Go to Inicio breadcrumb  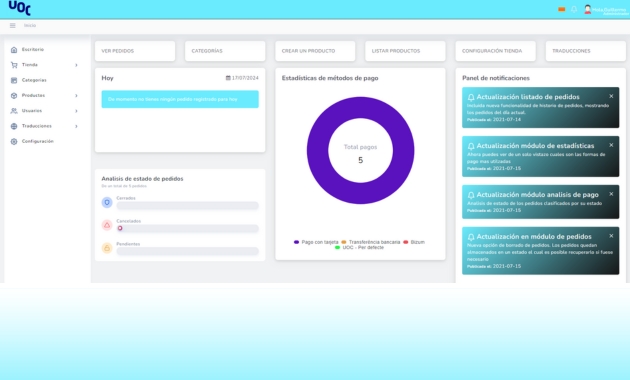(x=30, y=25)
